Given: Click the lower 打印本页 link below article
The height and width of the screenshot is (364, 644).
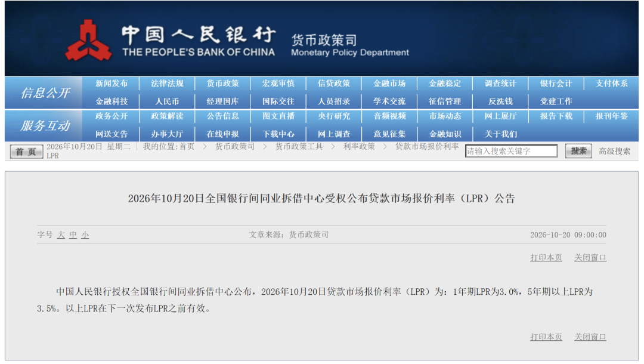Looking at the screenshot, I should [546, 337].
